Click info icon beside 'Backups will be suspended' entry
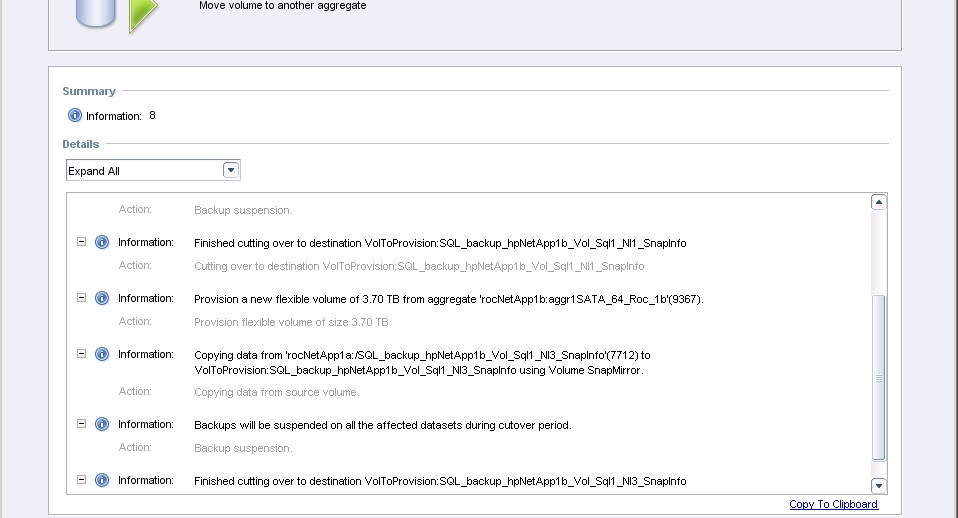This screenshot has width=958, height=518. tap(102, 424)
